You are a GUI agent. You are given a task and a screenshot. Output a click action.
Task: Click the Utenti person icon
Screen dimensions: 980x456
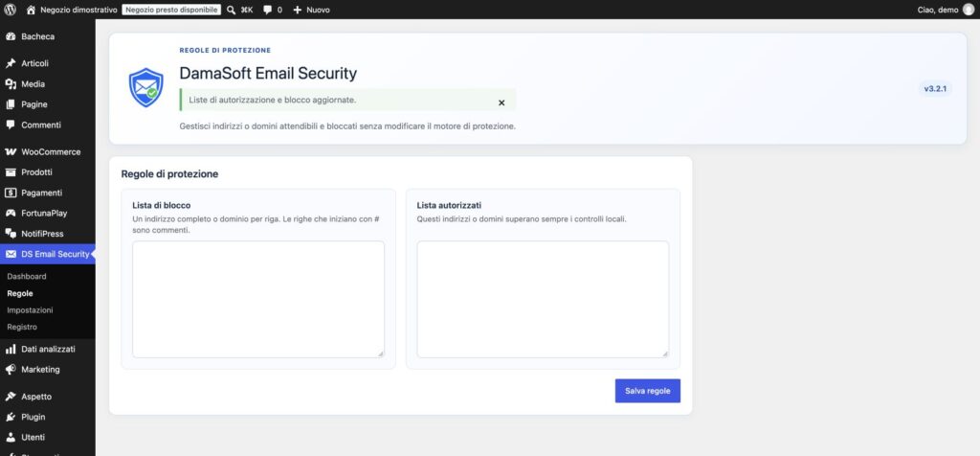[x=11, y=437]
